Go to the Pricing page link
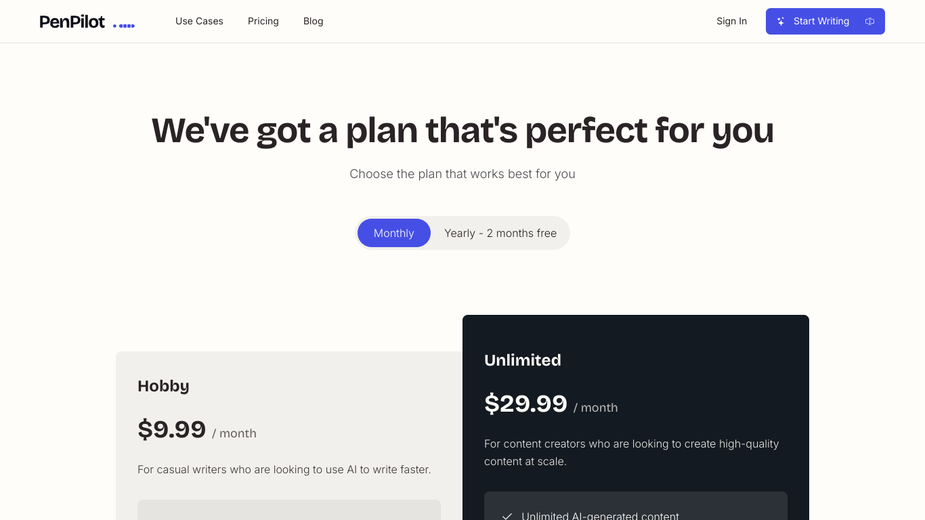This screenshot has width=925, height=520. pos(263,21)
